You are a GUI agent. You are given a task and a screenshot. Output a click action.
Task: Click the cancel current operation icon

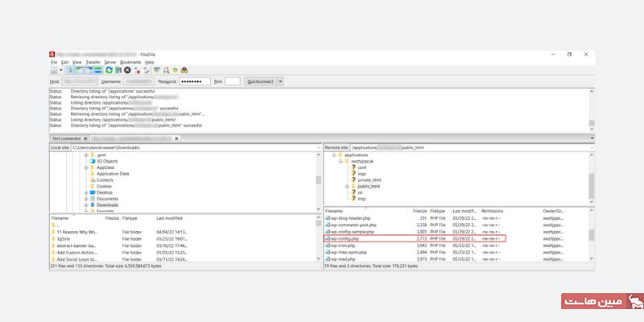coord(127,70)
